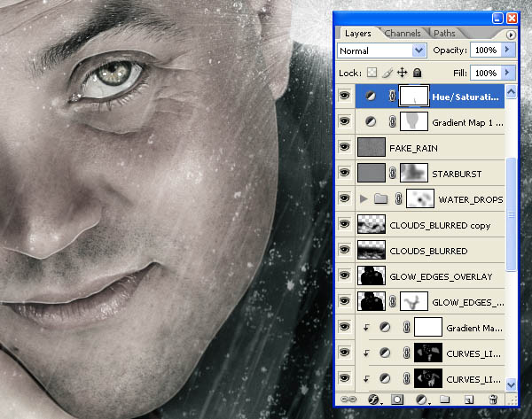Viewport: 532px width, 419px height.
Task: Toggle the lock all padlock icon
Action: click(x=417, y=73)
